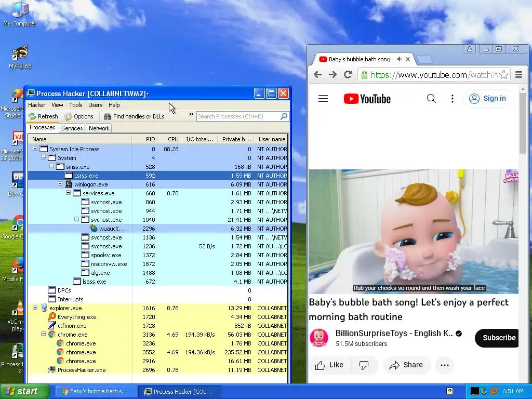Click the winlogon.exe process icon
532x399 pixels.
(69, 184)
